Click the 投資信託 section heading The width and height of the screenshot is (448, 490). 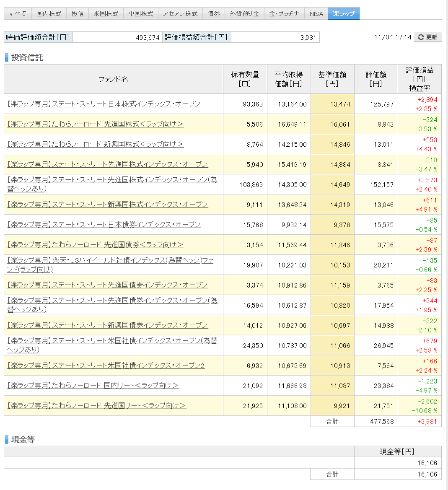pyautogui.click(x=27, y=57)
